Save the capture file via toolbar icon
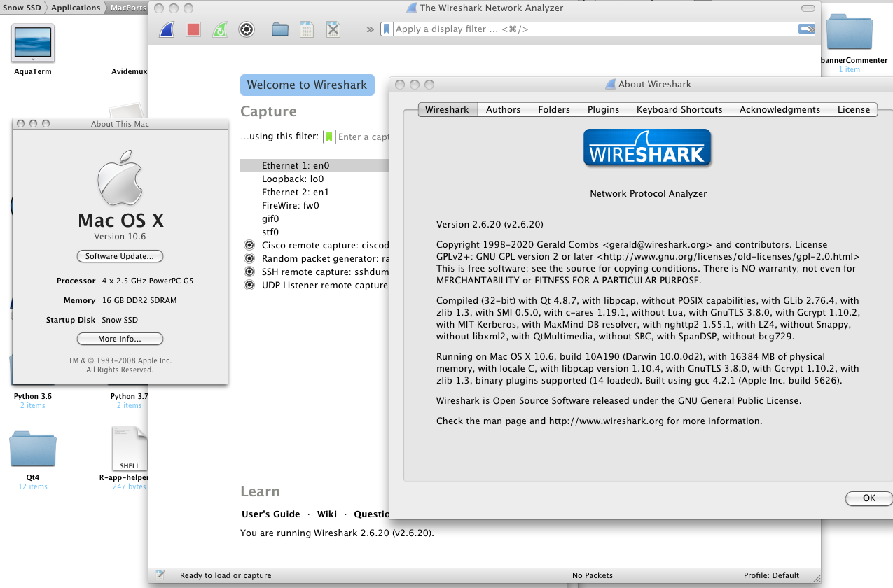893x588 pixels. click(x=306, y=29)
